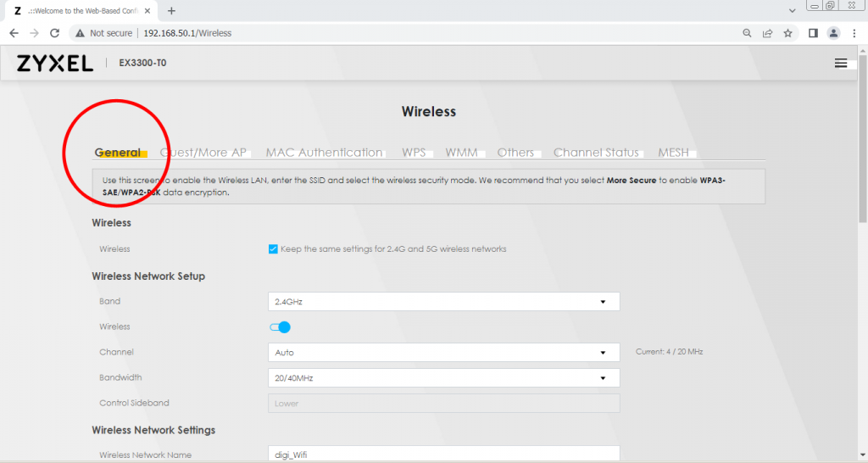
Task: Click the share page icon in address bar
Action: [x=767, y=33]
